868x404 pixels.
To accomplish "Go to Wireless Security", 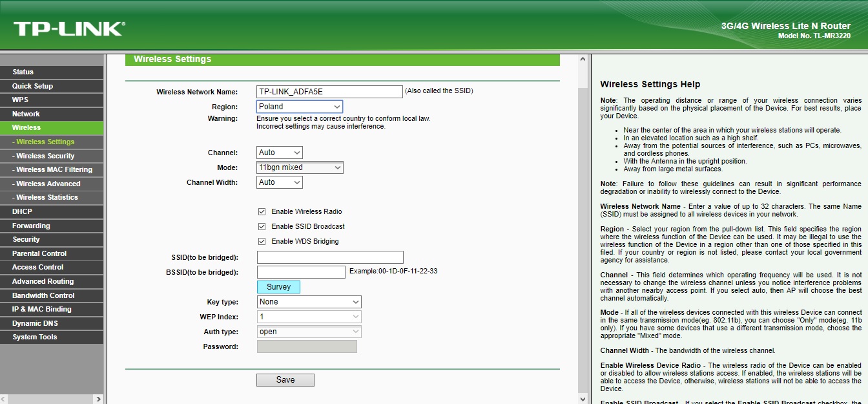I will tap(52, 156).
